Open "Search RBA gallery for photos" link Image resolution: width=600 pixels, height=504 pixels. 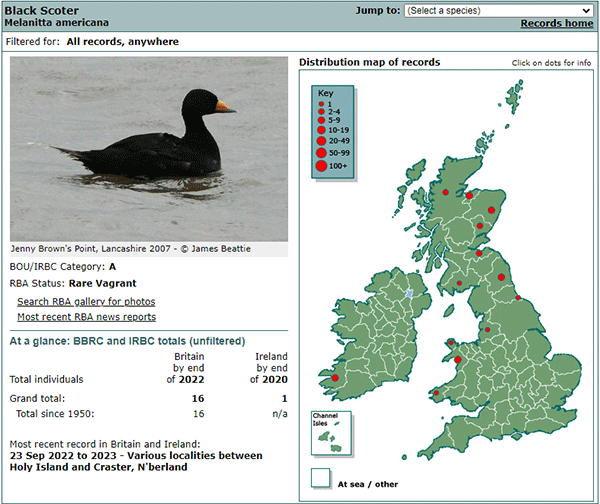[x=86, y=301]
